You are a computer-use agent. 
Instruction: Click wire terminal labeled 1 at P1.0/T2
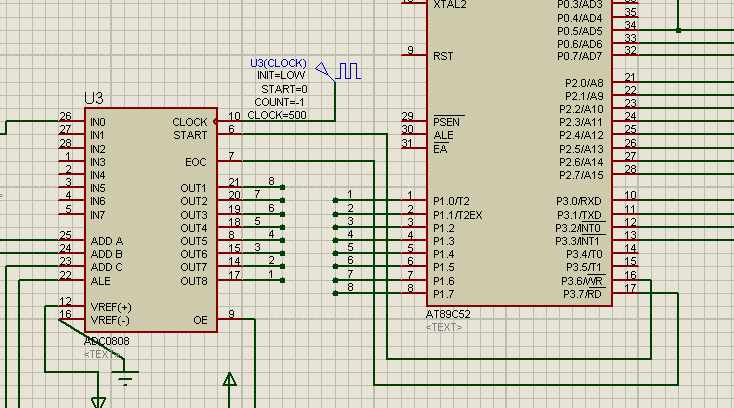[x=335, y=200]
